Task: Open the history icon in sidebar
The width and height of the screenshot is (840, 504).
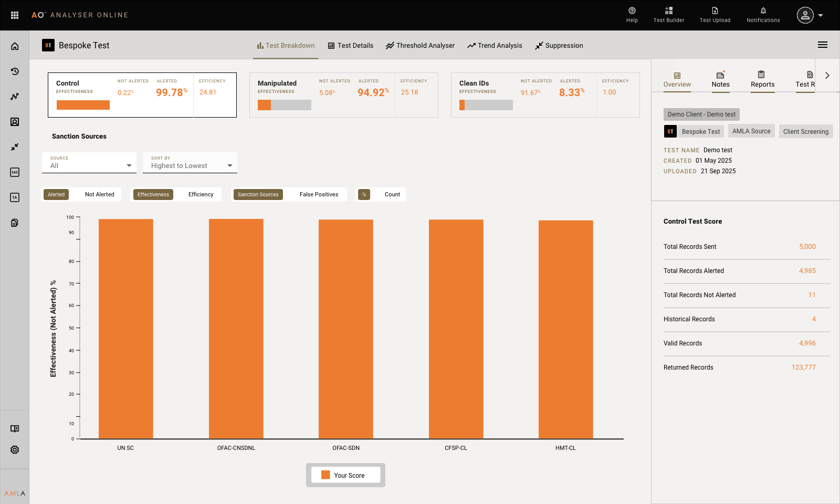Action: 15,71
